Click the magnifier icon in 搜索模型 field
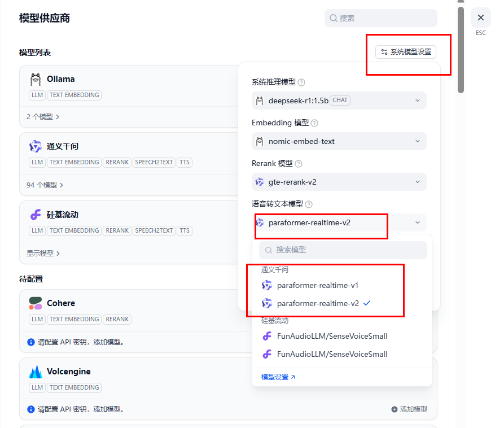Image resolution: width=504 pixels, height=428 pixels. (269, 250)
